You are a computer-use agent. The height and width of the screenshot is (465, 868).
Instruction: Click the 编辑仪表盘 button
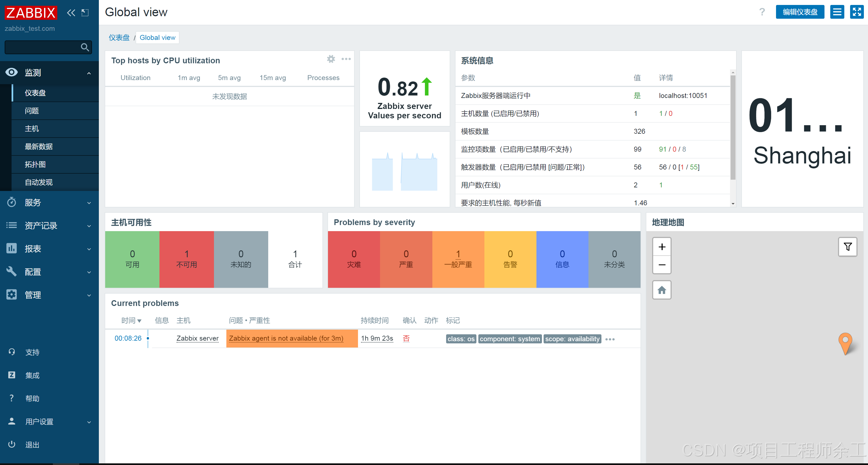(x=800, y=12)
